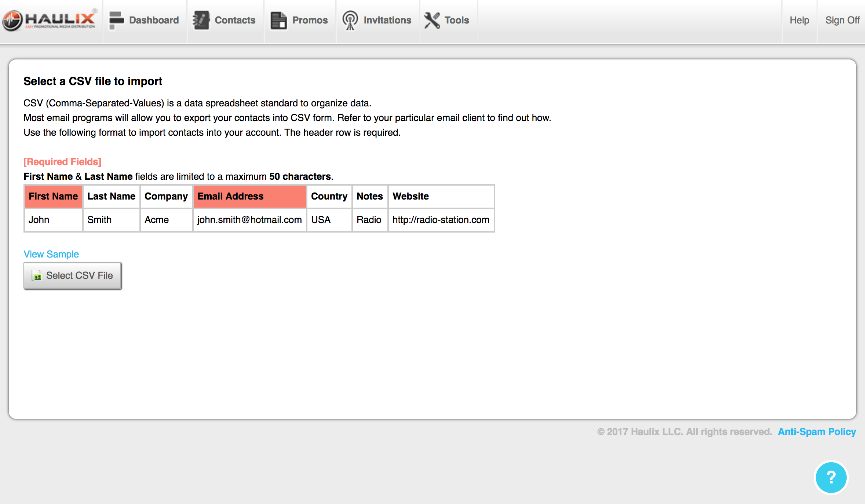Click the Website header cell
Screen dimensions: 865x504
click(x=441, y=196)
